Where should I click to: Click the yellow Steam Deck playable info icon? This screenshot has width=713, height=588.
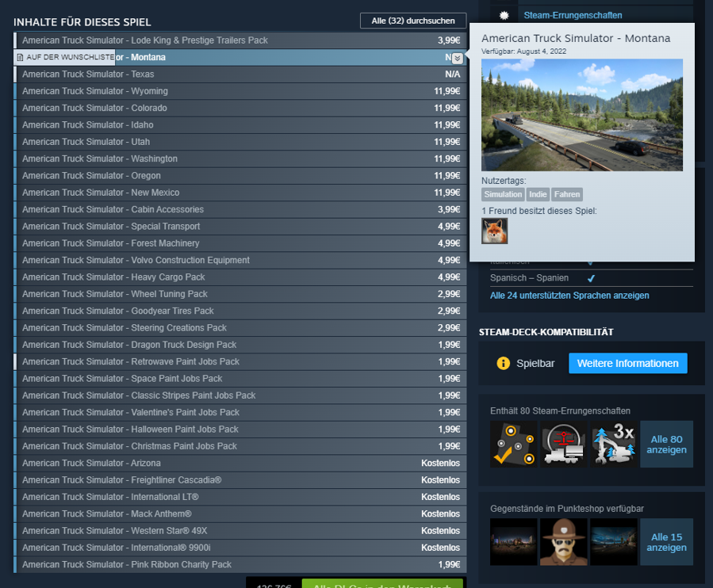[x=504, y=363]
